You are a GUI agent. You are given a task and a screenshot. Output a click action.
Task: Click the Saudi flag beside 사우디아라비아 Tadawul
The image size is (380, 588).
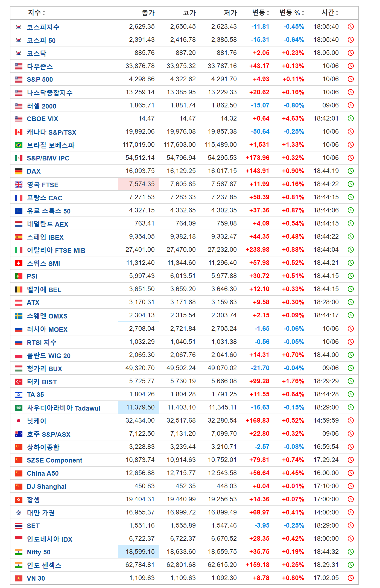pyautogui.click(x=19, y=408)
